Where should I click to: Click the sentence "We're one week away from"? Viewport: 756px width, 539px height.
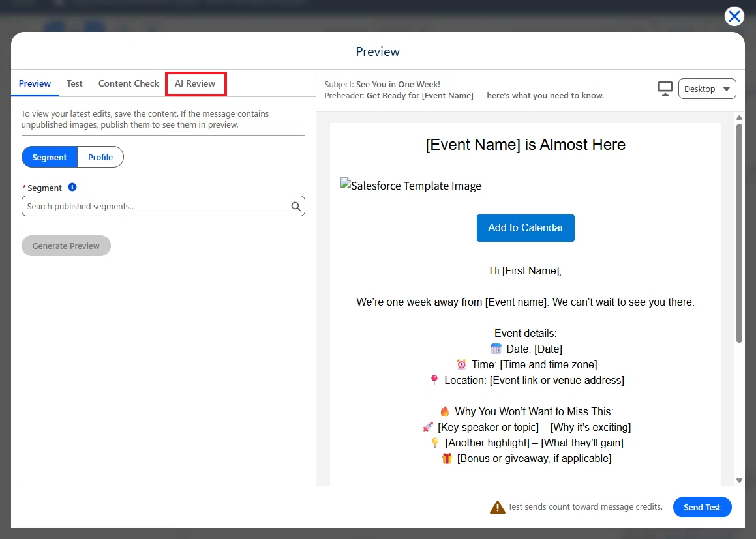point(526,302)
